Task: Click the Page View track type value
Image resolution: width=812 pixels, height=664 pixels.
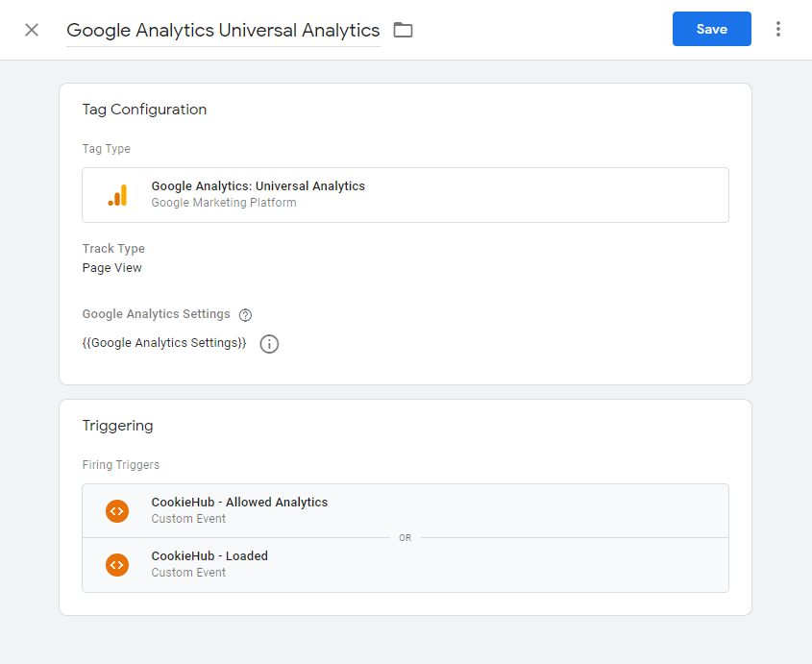Action: (112, 268)
